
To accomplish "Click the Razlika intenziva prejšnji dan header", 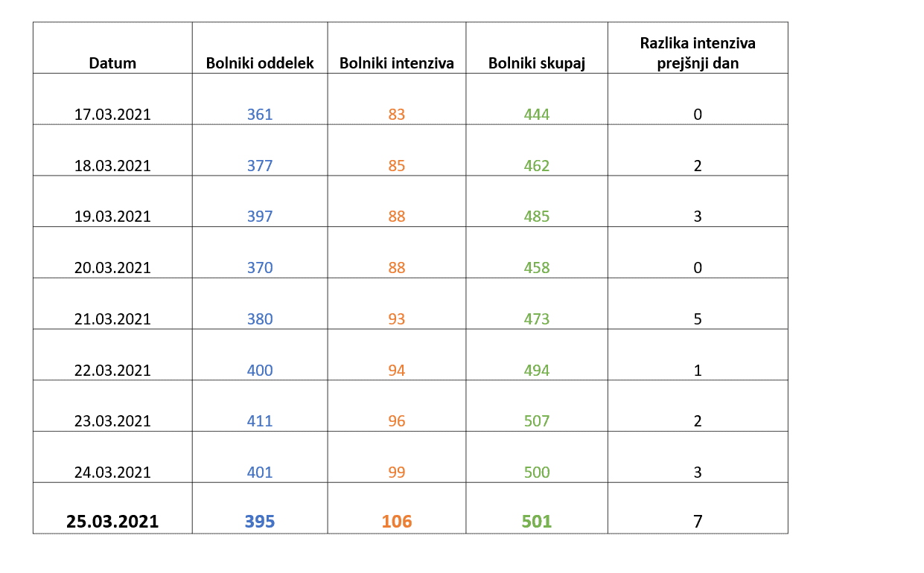I will pos(698,53).
